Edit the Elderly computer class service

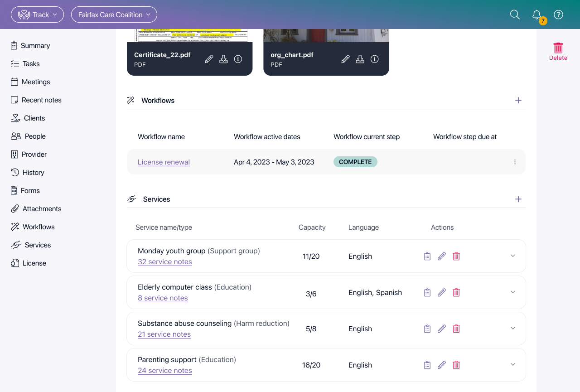pos(442,292)
